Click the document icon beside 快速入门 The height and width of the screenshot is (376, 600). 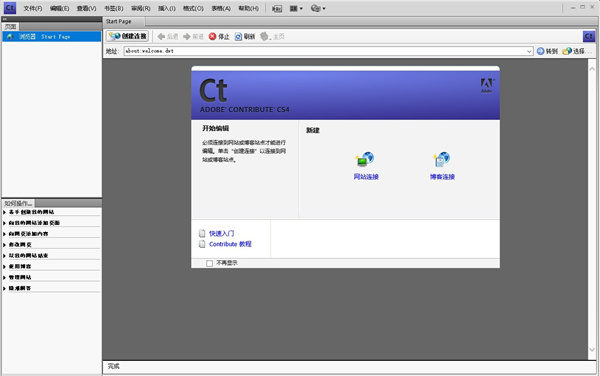202,233
